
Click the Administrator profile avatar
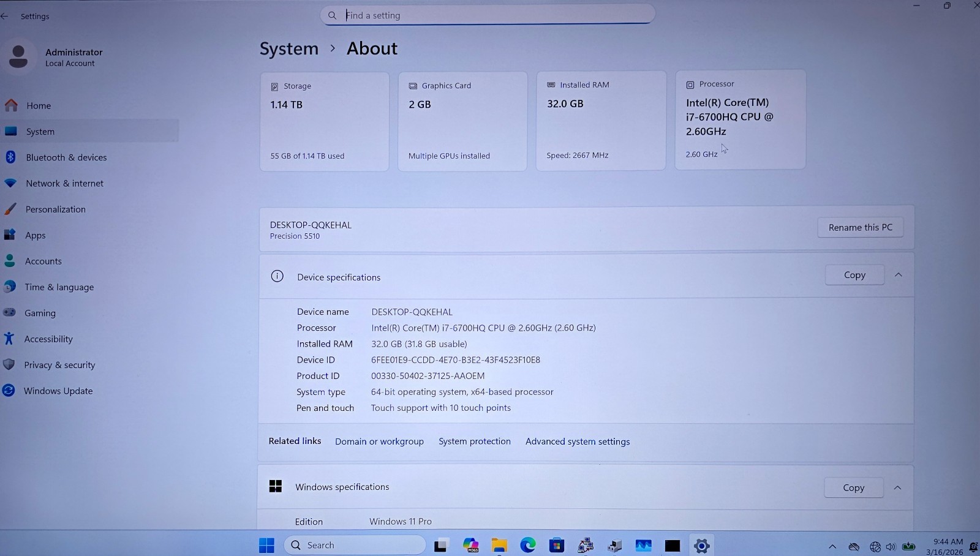18,57
